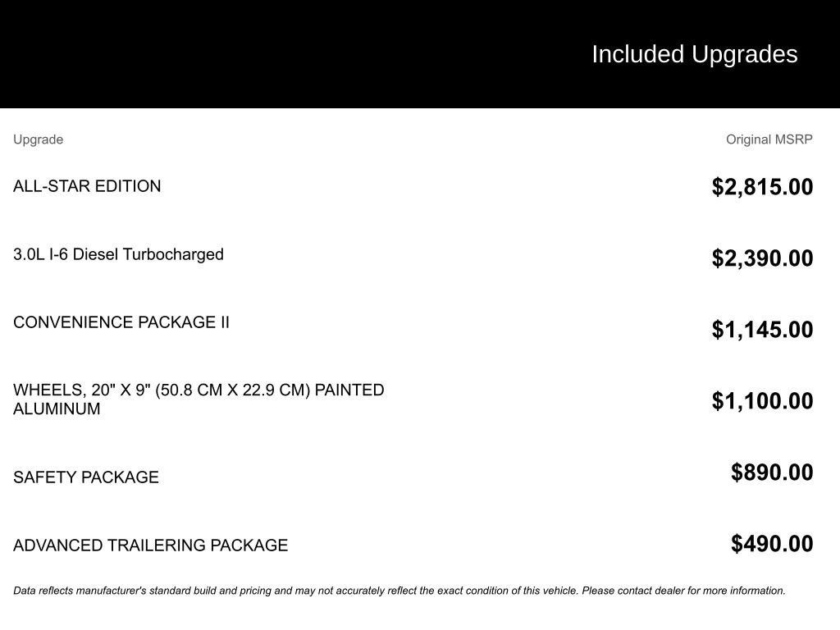Click the Original MSRP column header
Image resolution: width=840 pixels, height=630 pixels.
tap(769, 139)
